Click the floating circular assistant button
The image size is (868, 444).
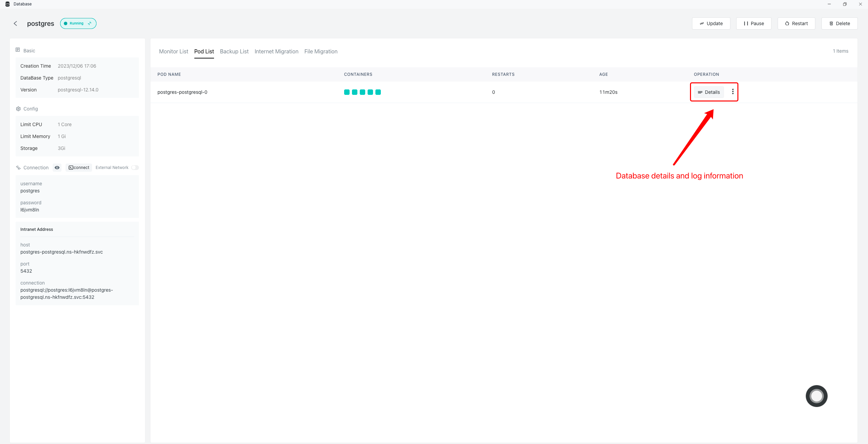[x=816, y=396]
